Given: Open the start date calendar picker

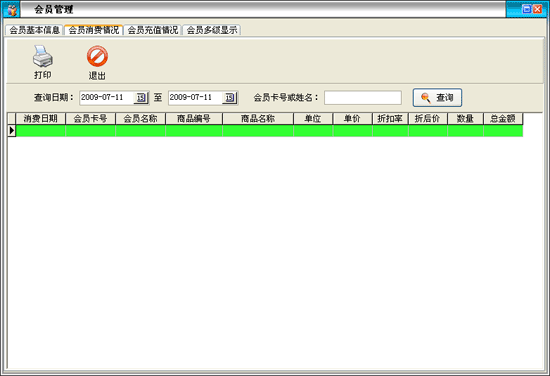Looking at the screenshot, I should point(141,98).
